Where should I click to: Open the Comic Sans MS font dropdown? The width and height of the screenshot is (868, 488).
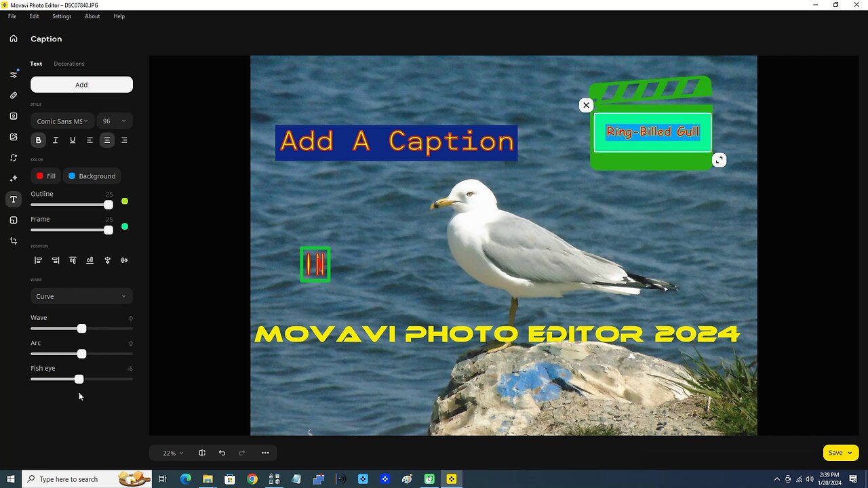tap(62, 121)
